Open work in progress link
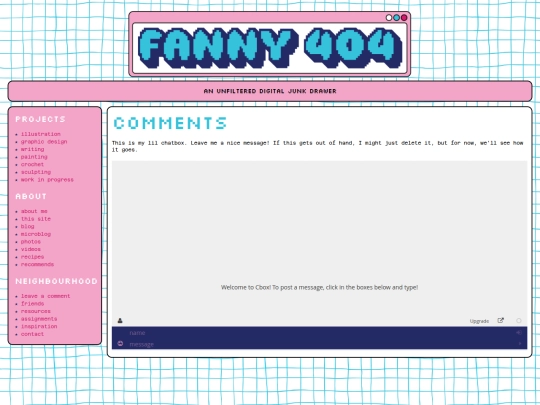Viewport: 540px width, 405px height. (47, 179)
